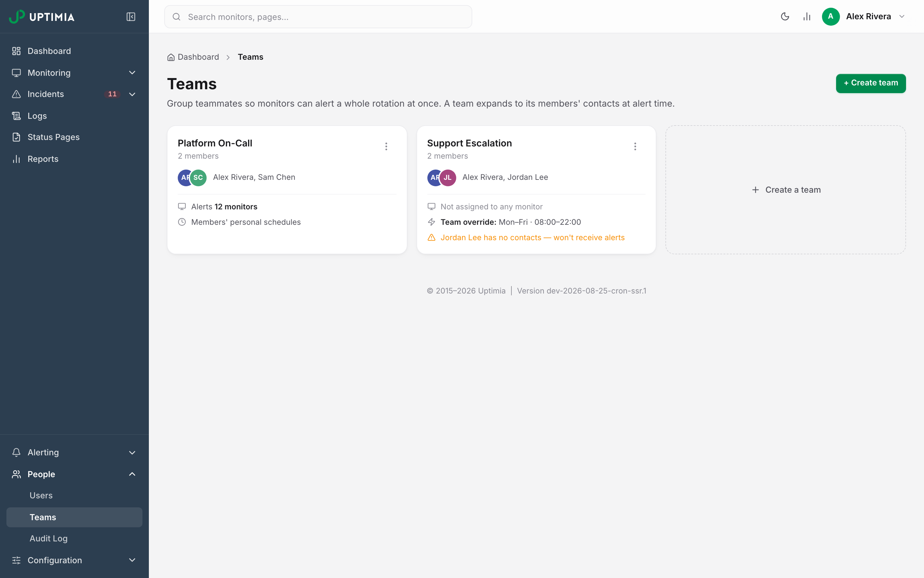
Task: Open Platform On-Call options menu
Action: pos(386,146)
